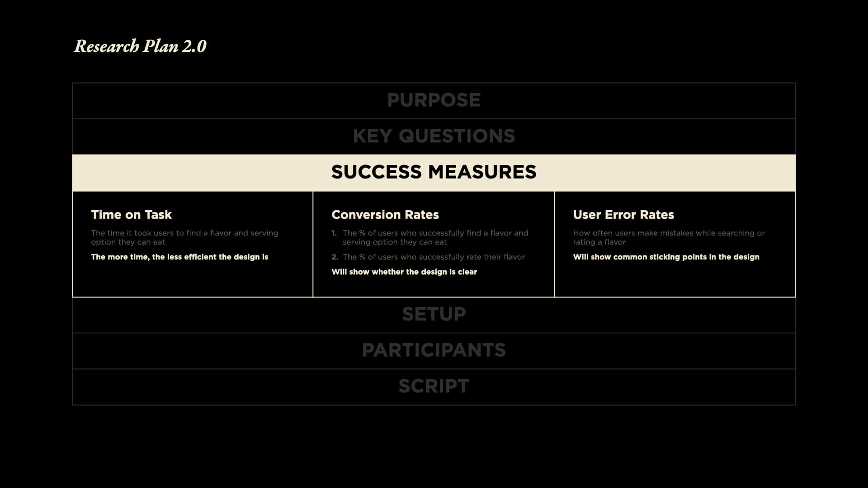Select the 'successfully rate their flavor' list item

coord(434,257)
